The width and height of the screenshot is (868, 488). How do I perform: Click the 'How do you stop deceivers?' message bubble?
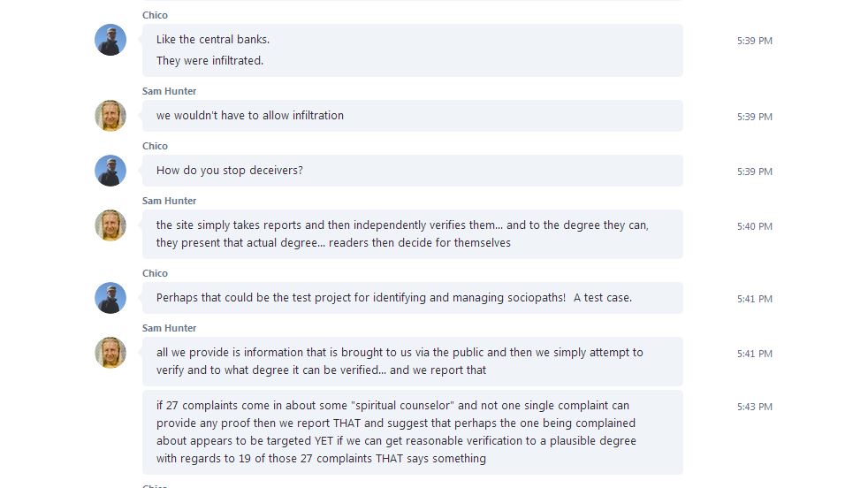point(230,171)
